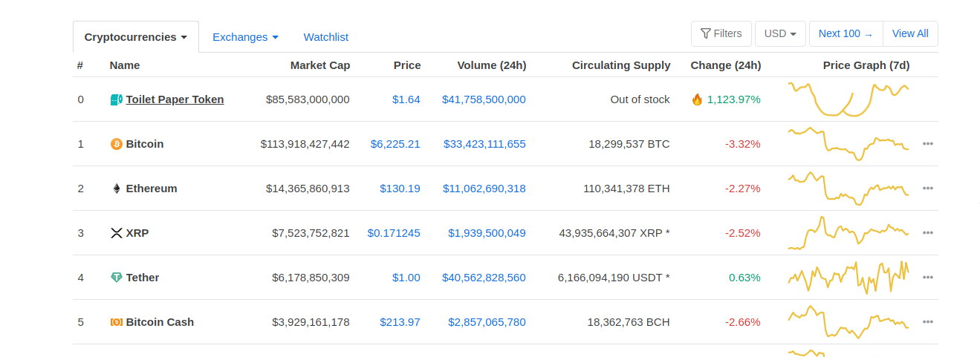Click the orange Bitcoin logo icon

(117, 144)
